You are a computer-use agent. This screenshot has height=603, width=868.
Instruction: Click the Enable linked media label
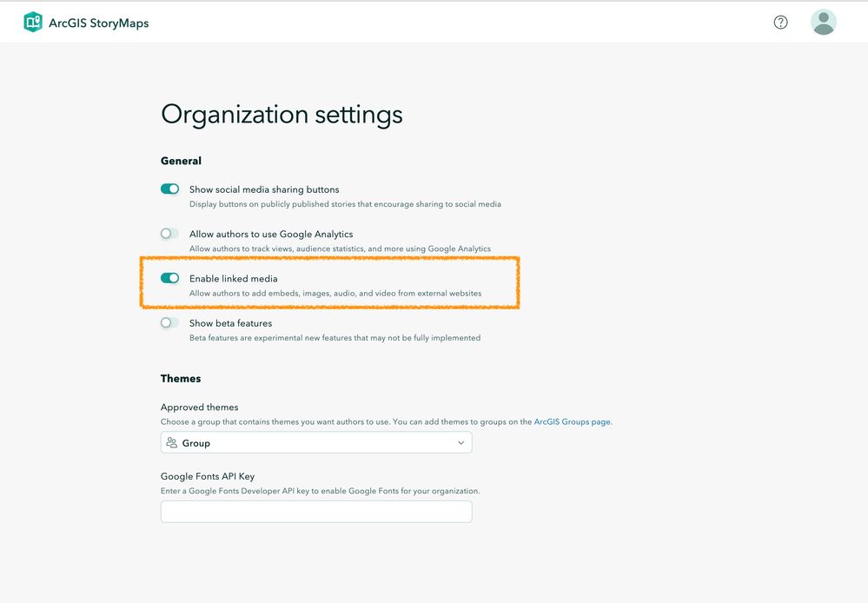click(233, 278)
